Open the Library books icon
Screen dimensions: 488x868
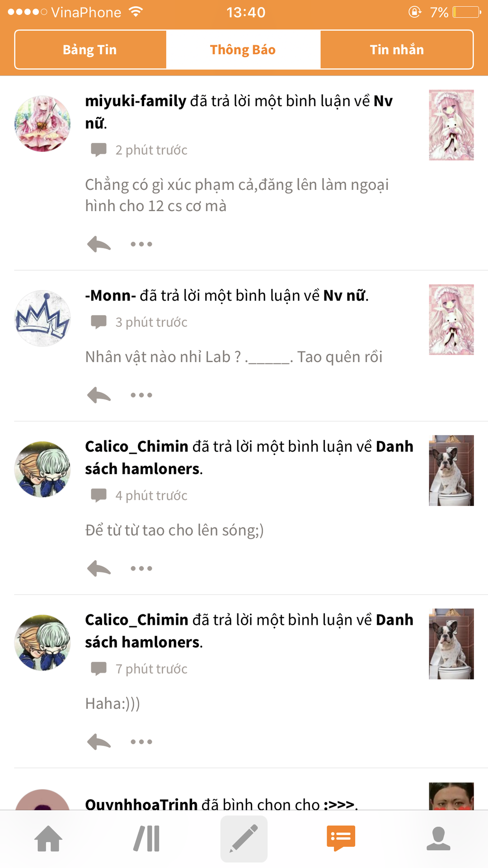(147, 839)
